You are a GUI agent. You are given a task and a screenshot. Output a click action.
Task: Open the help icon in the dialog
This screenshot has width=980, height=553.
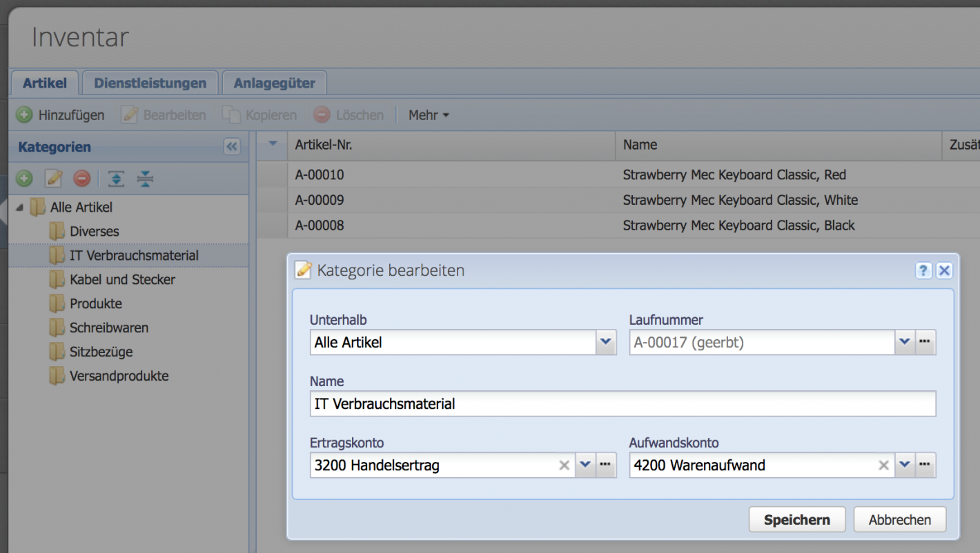click(923, 270)
